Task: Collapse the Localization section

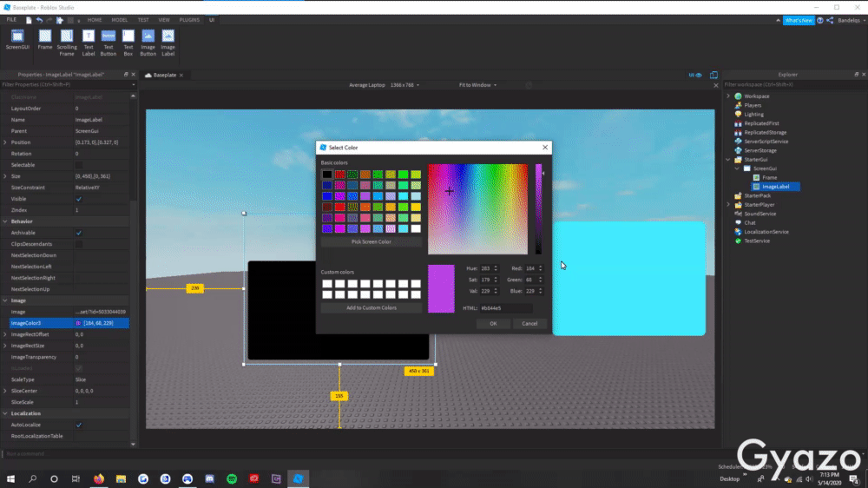Action: [5, 414]
